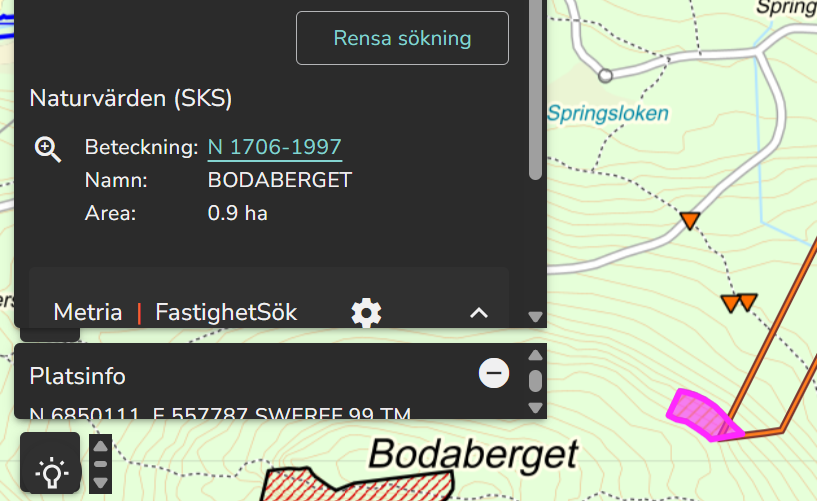Zoom to the BODABERGET object with magnifier icon
This screenshot has height=501, width=817.
[47, 149]
